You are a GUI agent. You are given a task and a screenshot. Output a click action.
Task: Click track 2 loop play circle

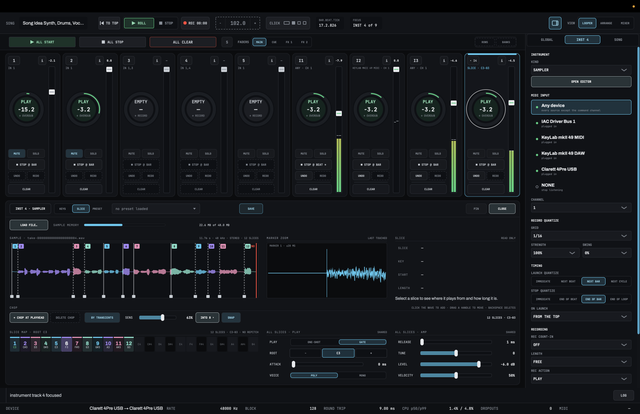coord(84,109)
